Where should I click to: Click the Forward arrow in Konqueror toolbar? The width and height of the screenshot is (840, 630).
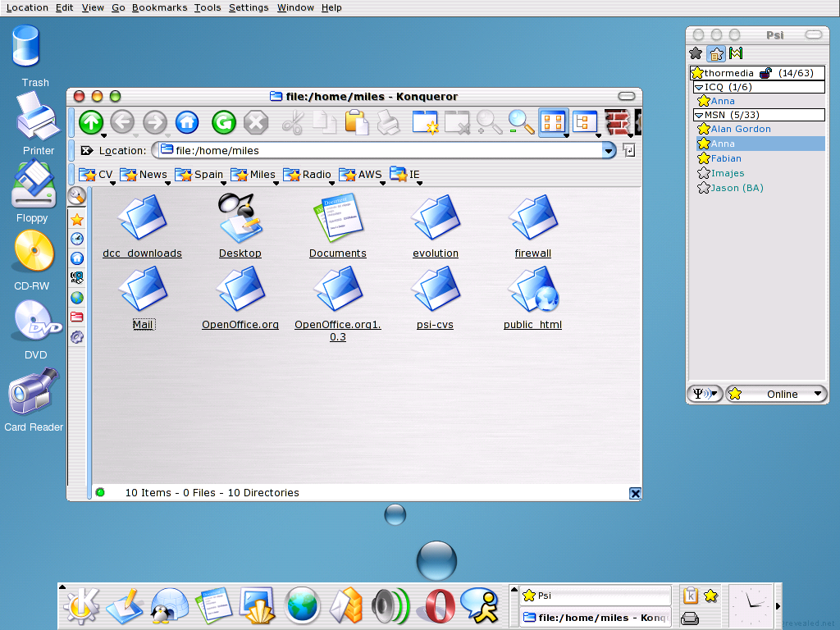[x=155, y=123]
